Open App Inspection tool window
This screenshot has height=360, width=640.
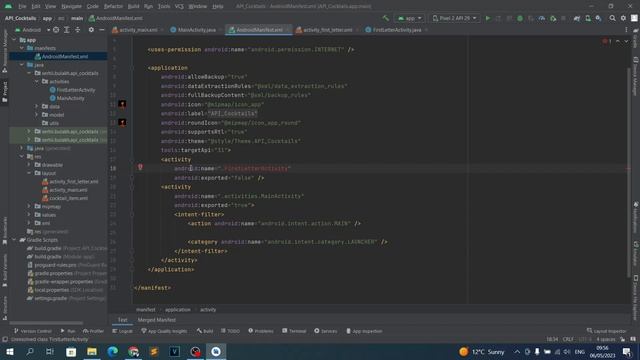364,331
